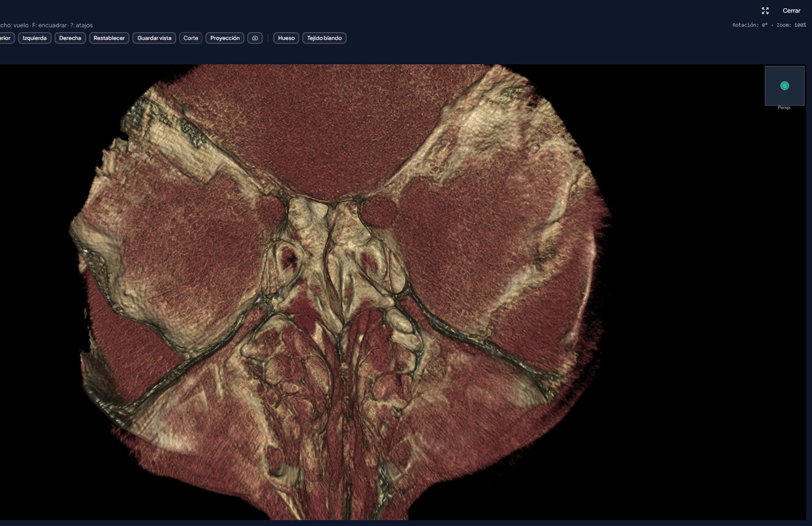
Task: Close the viewer with Cerrar
Action: pos(791,11)
